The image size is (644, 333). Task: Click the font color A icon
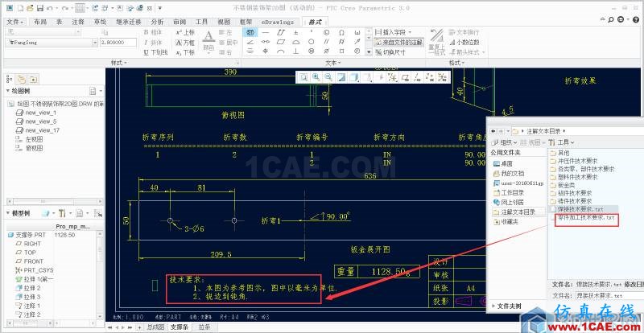pyautogui.click(x=208, y=38)
